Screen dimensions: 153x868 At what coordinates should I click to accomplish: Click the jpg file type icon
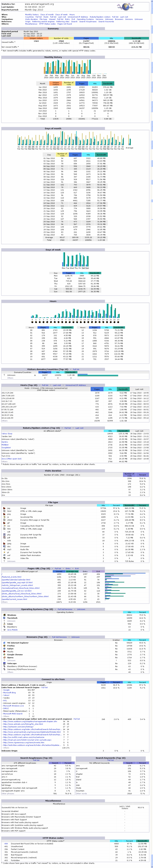4,508
